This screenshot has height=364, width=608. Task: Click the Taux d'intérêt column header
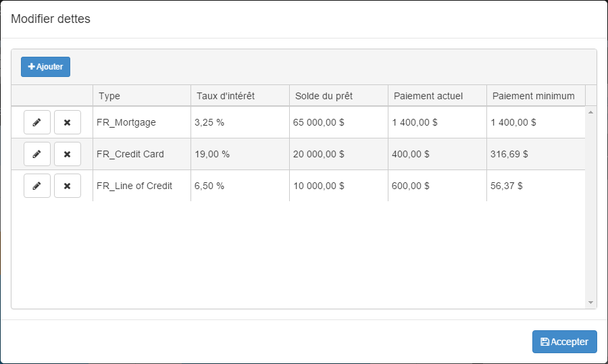pyautogui.click(x=226, y=96)
